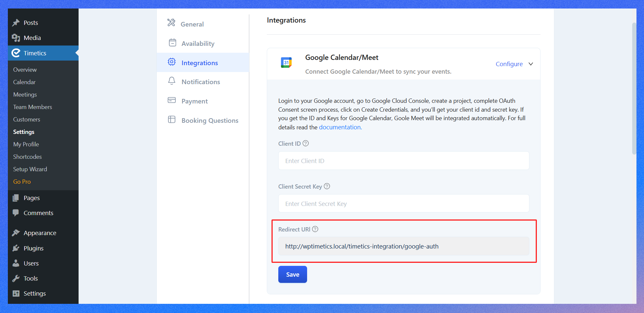Open Plugins in the admin menu
This screenshot has width=644, height=313.
(x=43, y=248)
